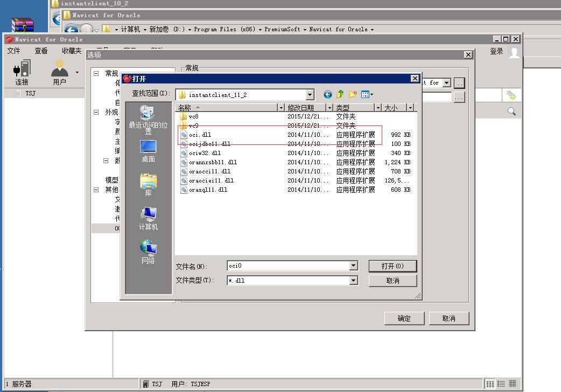Viewport: 561px width, 392px height.
Task: Click 取消 in the Open dialog
Action: [392, 281]
